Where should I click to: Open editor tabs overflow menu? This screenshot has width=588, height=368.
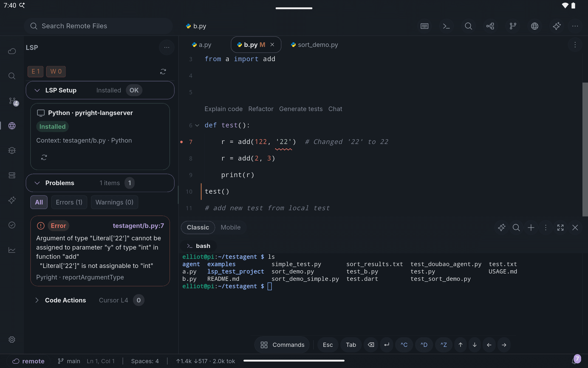coord(575,45)
